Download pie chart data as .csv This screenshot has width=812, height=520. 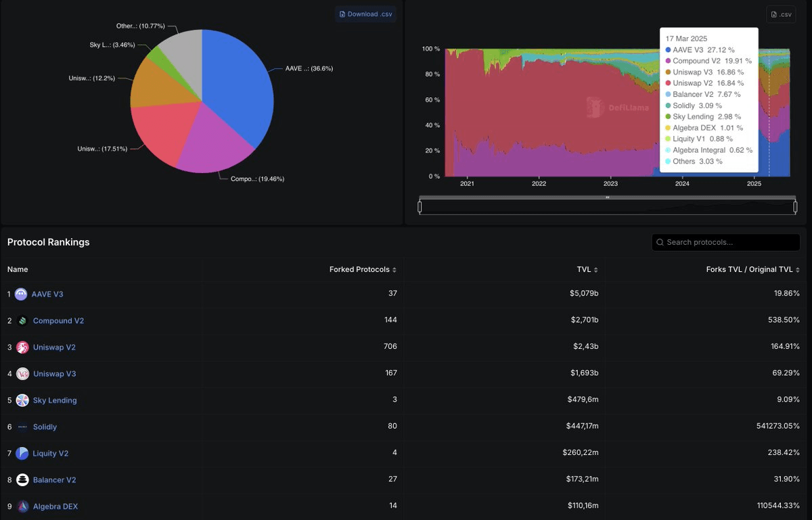coord(365,14)
